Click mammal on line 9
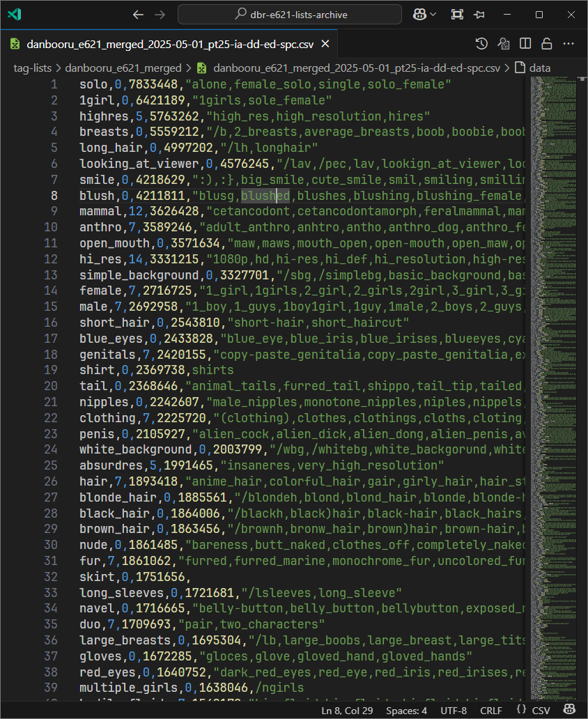Viewport: 588px width, 719px height. pyautogui.click(x=100, y=211)
